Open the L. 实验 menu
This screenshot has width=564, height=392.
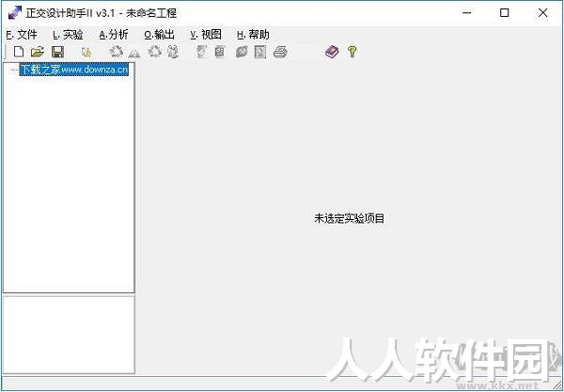pyautogui.click(x=68, y=35)
